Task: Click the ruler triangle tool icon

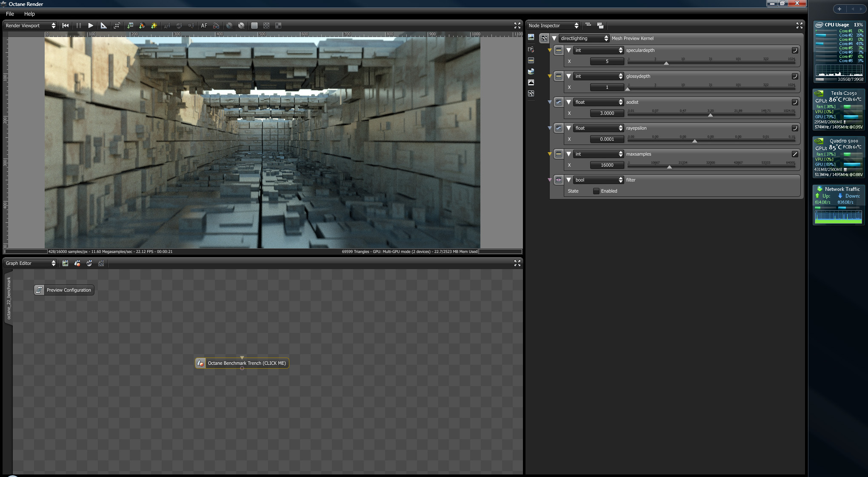Action: (x=103, y=26)
